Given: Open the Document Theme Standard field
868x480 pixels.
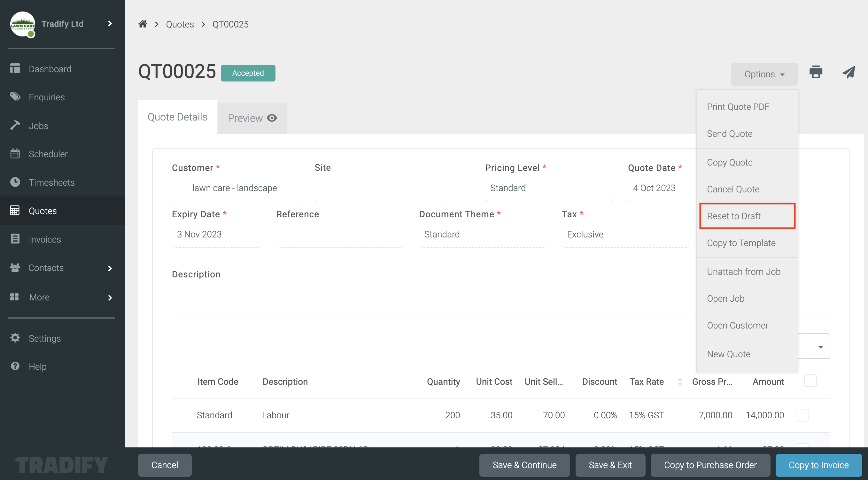Looking at the screenshot, I should pyautogui.click(x=483, y=235).
